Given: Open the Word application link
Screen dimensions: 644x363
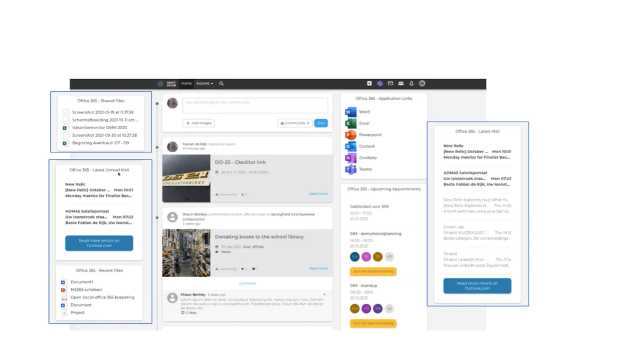Looking at the screenshot, I should 357,112.
